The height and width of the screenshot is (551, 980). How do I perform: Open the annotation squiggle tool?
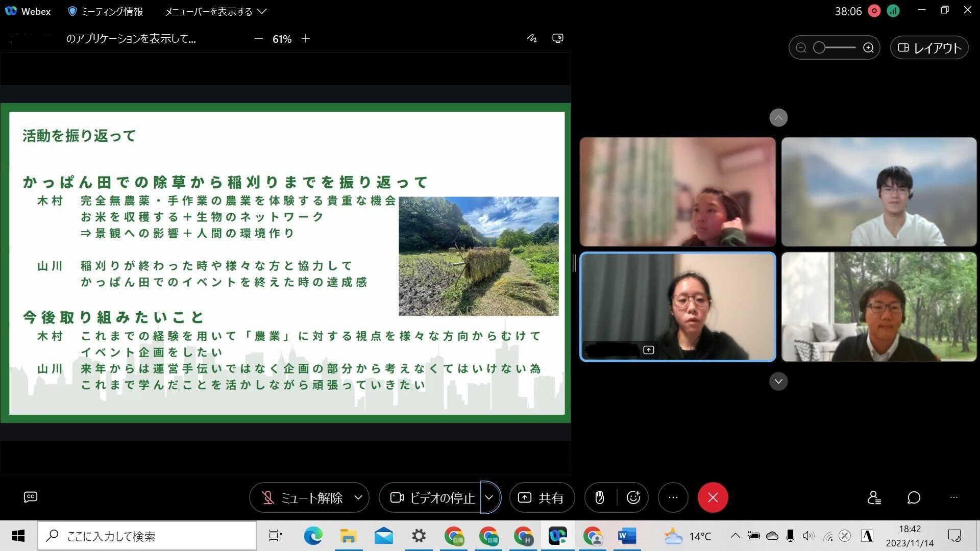pos(532,39)
